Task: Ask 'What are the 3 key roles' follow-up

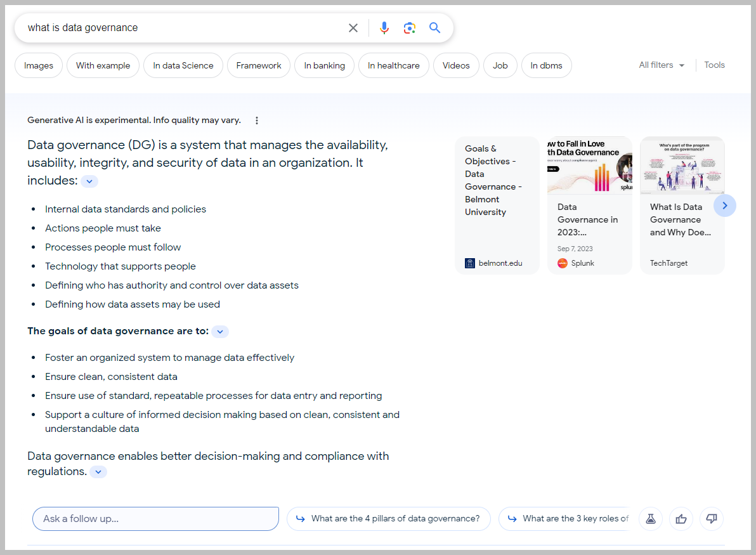Action: click(564, 519)
